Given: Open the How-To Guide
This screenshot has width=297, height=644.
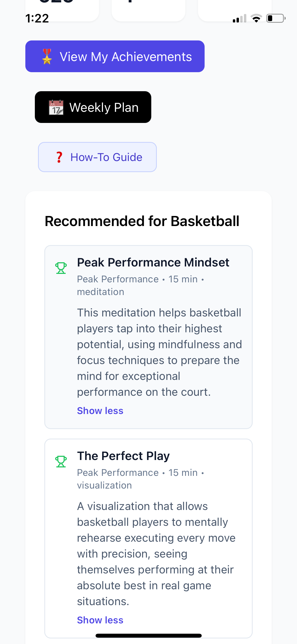Looking at the screenshot, I should click(x=97, y=157).
